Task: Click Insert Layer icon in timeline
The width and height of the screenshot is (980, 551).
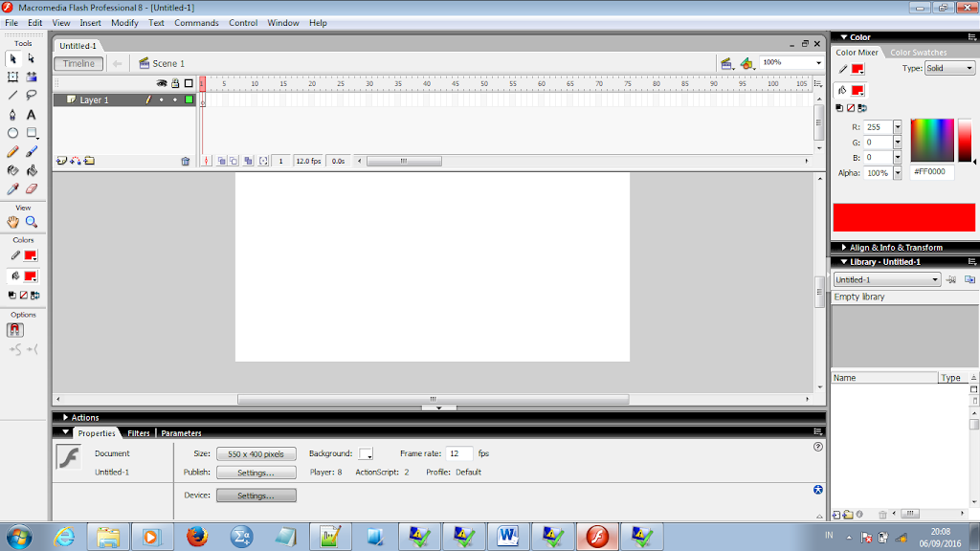Action: click(x=61, y=161)
